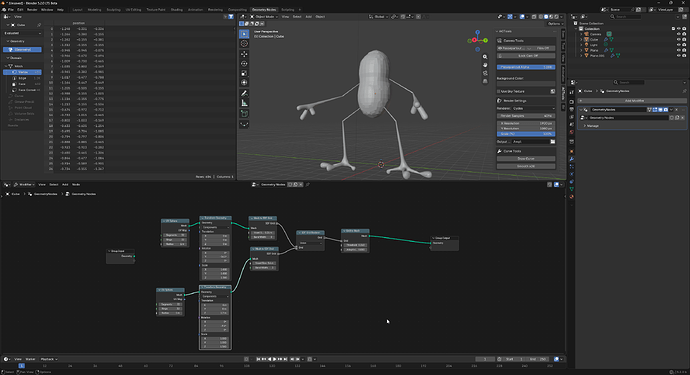
Task: Click pin icon in Properties breadcrumb
Action: click(684, 91)
